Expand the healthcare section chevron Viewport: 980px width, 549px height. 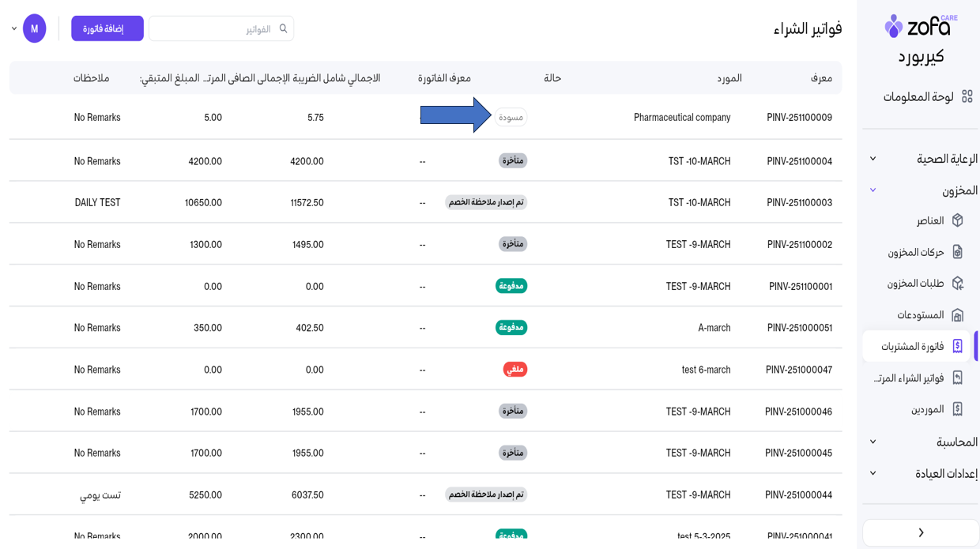873,159
